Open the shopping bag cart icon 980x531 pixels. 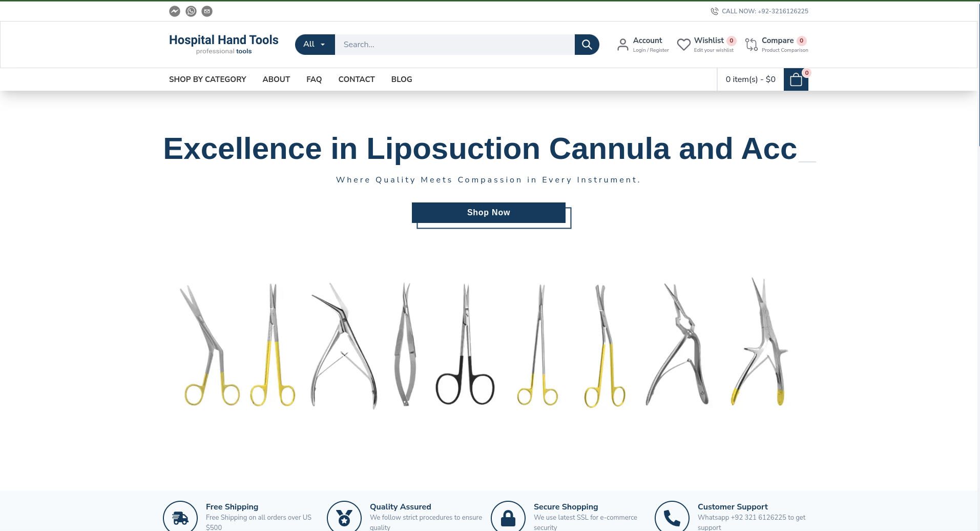(796, 79)
